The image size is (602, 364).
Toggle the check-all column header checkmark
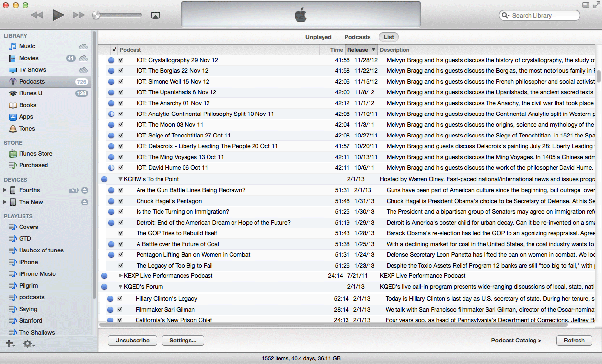pos(114,50)
